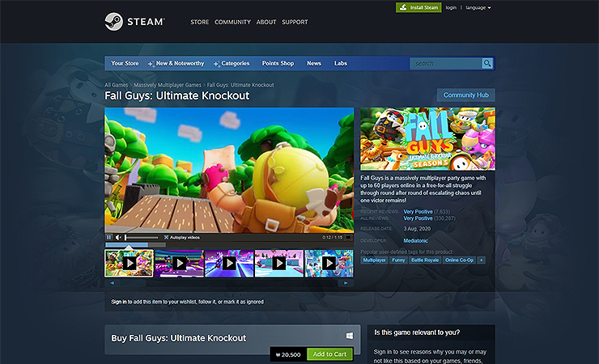Open the SUPPORT page
The height and width of the screenshot is (364, 599).
pos(295,22)
